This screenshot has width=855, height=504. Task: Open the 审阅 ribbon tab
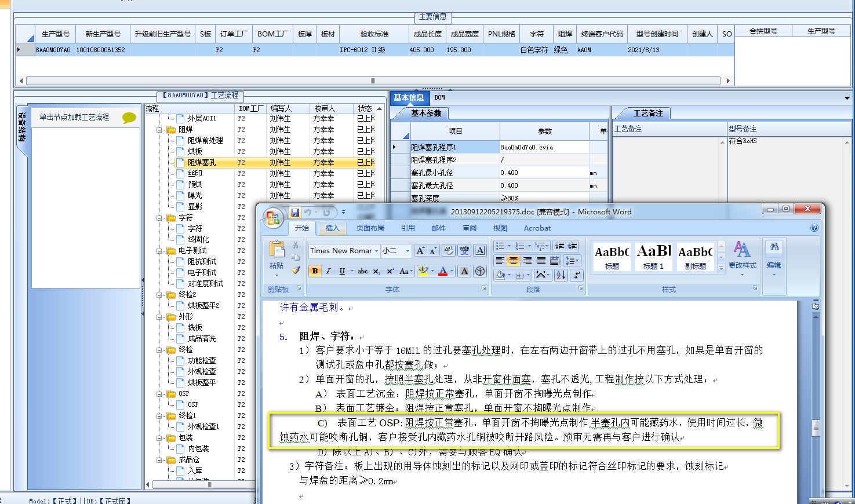(x=470, y=228)
